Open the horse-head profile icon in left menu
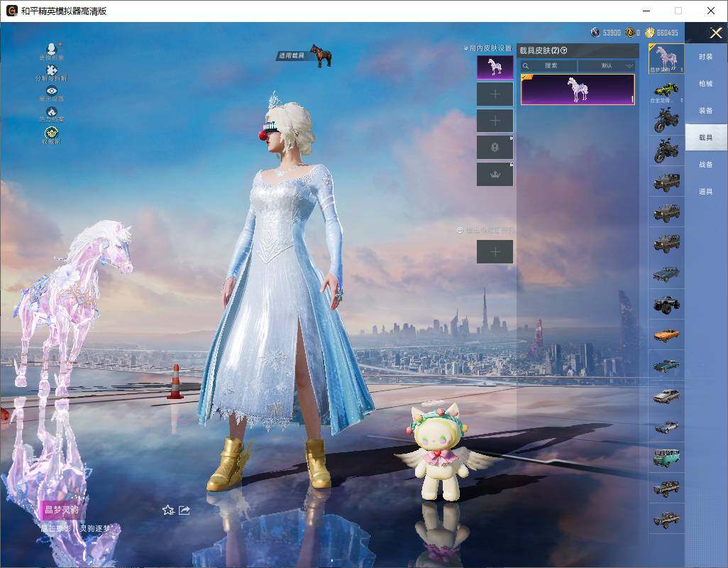The height and width of the screenshot is (568, 728). [52, 111]
